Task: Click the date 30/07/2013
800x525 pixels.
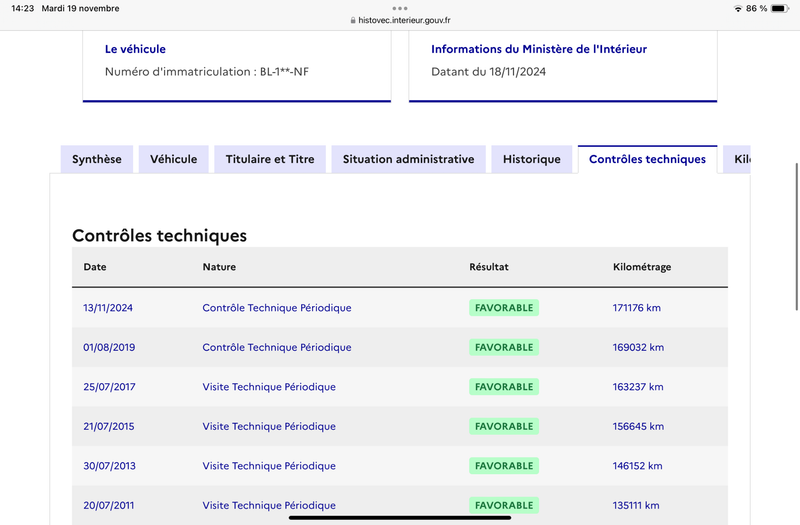Action: click(x=109, y=466)
